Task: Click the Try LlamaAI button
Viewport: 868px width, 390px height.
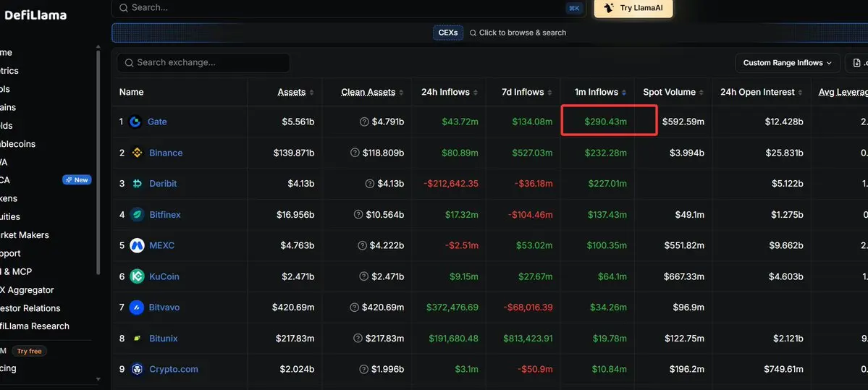Action: click(x=633, y=8)
